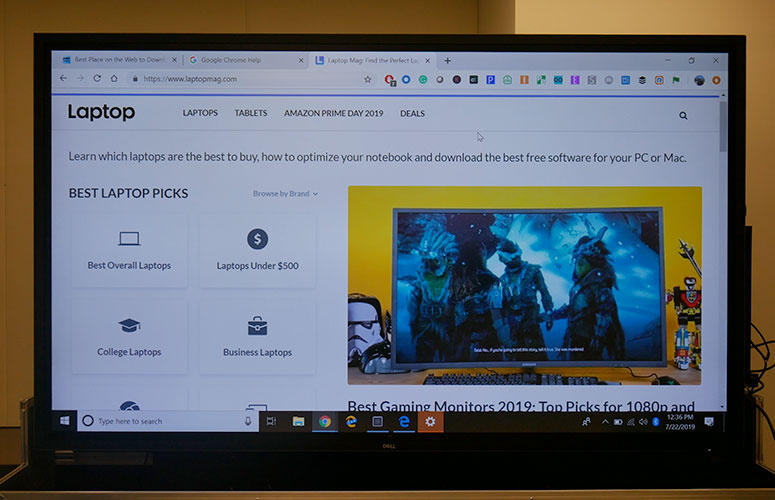Open the Windows Start menu

[x=64, y=421]
